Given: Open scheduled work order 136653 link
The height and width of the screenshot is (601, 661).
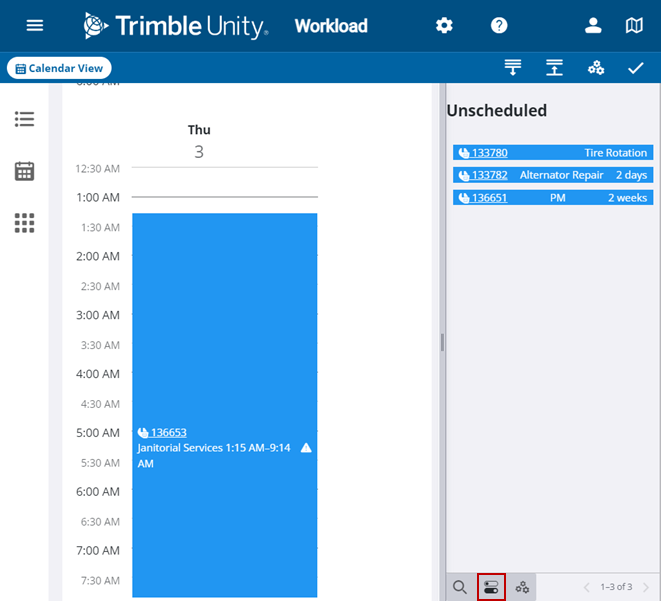Looking at the screenshot, I should click(168, 433).
